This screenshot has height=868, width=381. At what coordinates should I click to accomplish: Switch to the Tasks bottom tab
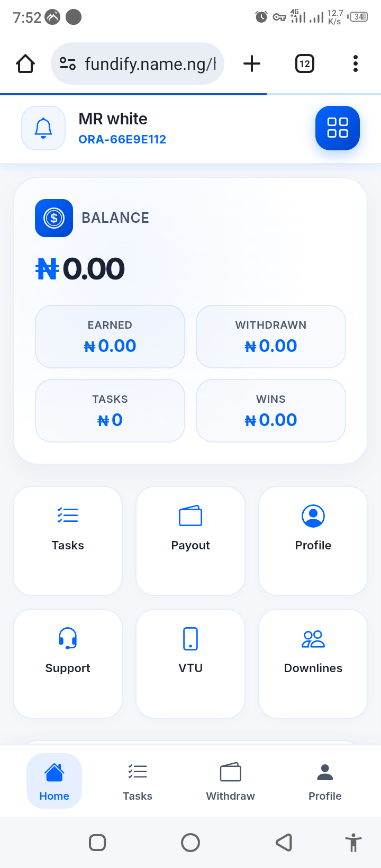coord(138,781)
